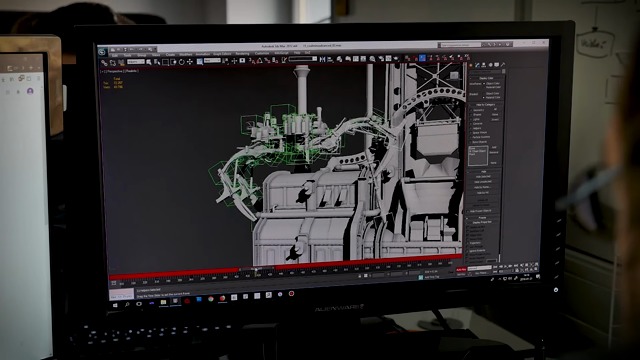Tick the Cameras hide category checkbox
The width and height of the screenshot is (640, 360).
click(471, 124)
